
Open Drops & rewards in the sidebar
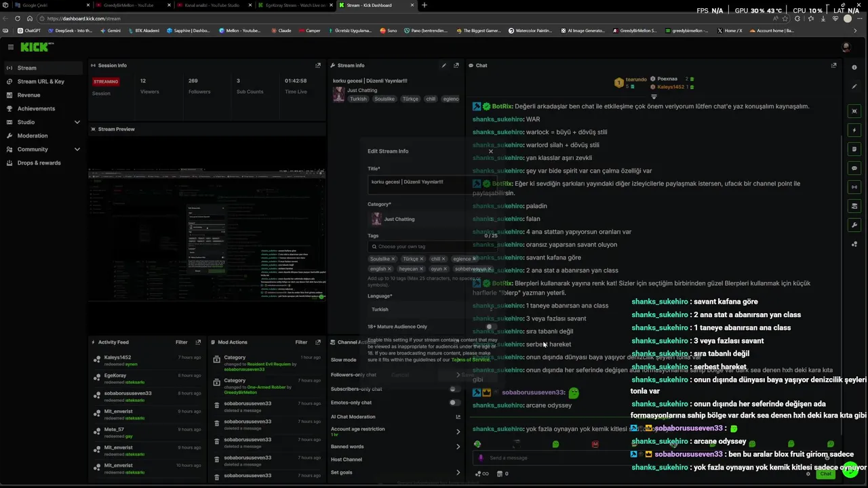42,163
